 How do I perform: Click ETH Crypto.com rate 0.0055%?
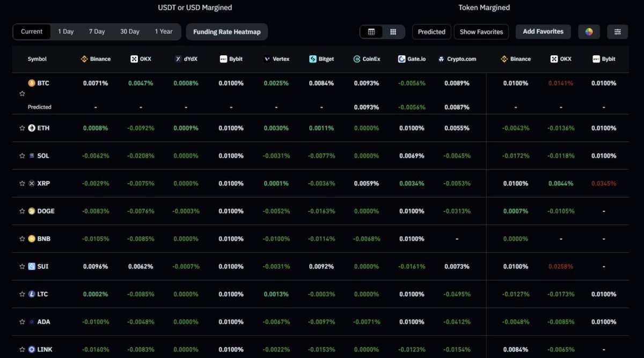click(x=457, y=128)
